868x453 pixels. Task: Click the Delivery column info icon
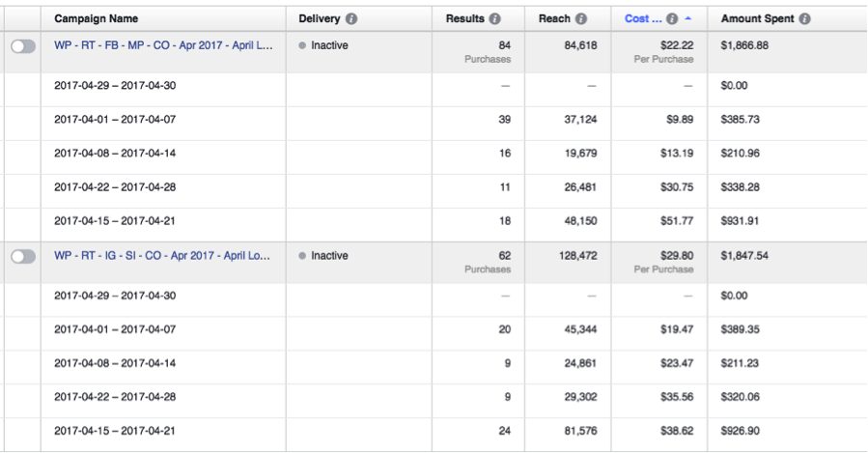[x=350, y=18]
